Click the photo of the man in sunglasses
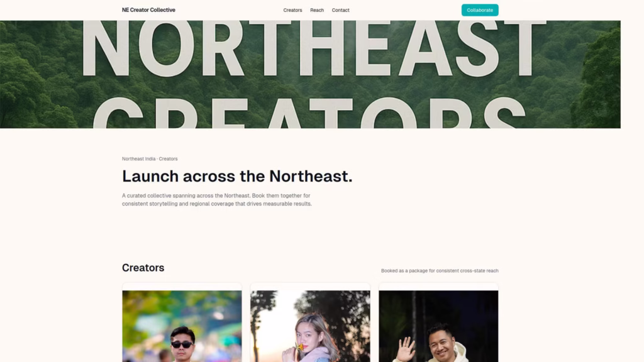Screen dimensions: 644x362 coord(182,327)
